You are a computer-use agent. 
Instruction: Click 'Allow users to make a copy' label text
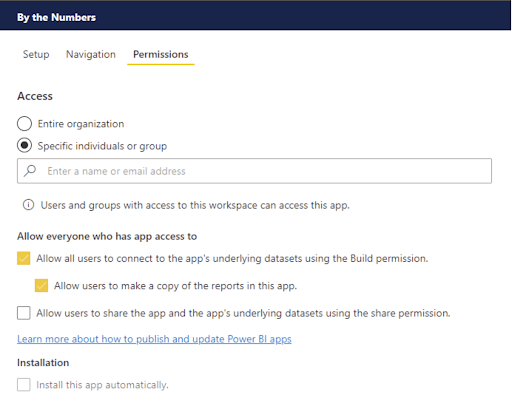coord(175,286)
